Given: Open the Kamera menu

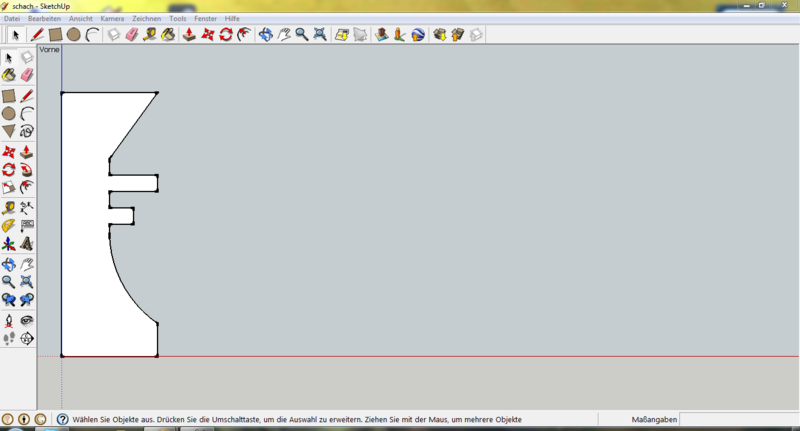Looking at the screenshot, I should point(112,19).
